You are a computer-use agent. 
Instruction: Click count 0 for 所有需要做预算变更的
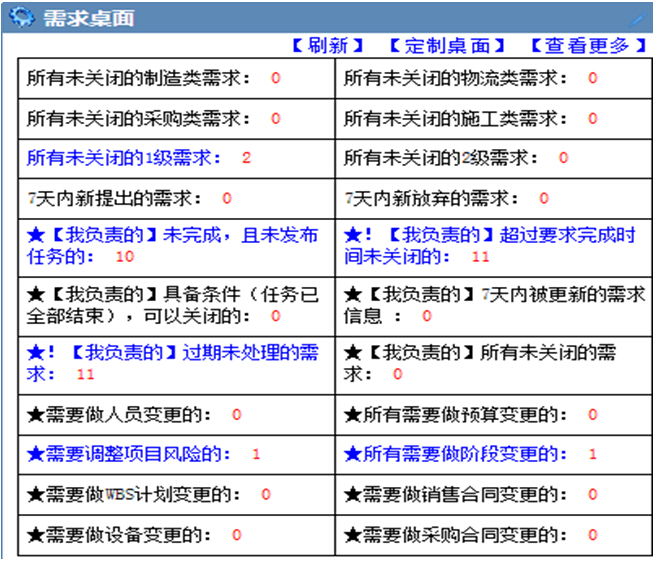(x=593, y=415)
